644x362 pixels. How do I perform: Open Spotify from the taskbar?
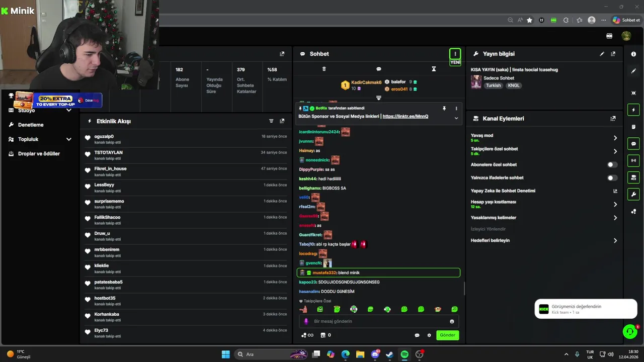tap(405, 354)
